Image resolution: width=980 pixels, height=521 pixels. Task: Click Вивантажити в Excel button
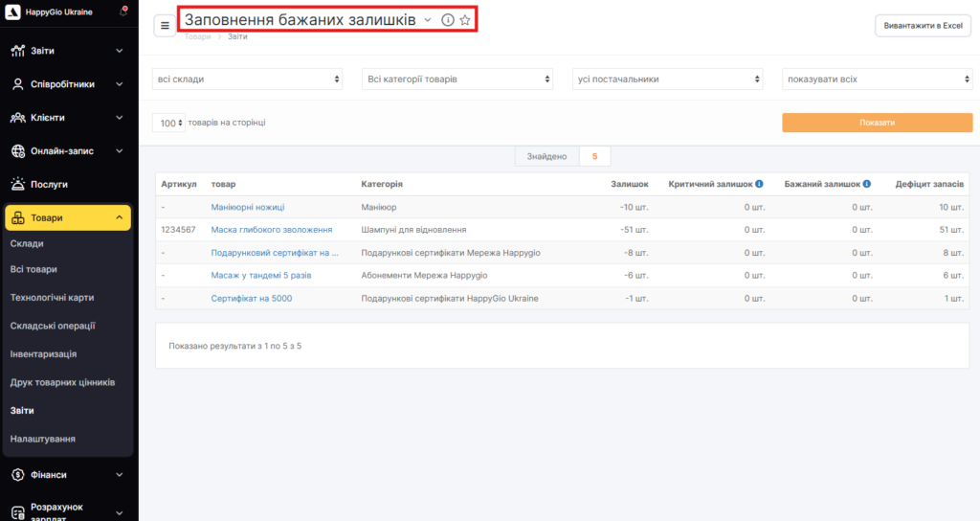pos(923,26)
